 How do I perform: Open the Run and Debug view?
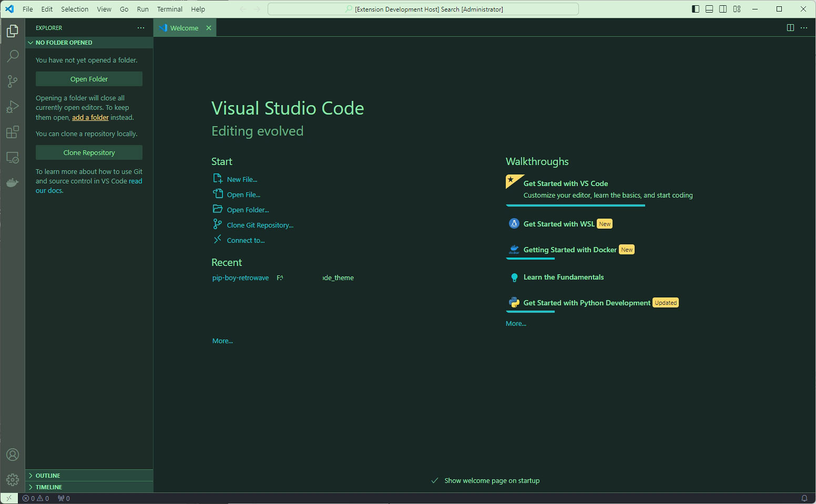(x=13, y=107)
